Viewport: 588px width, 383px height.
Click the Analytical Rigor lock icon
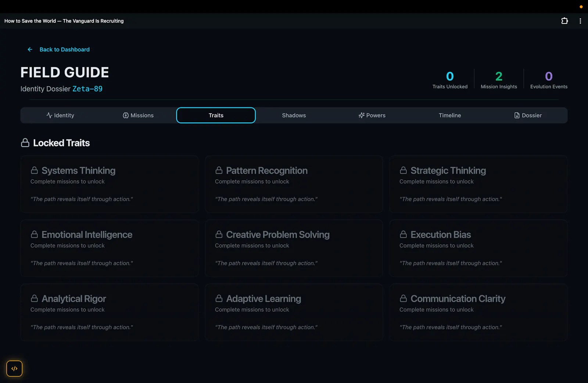[34, 298]
